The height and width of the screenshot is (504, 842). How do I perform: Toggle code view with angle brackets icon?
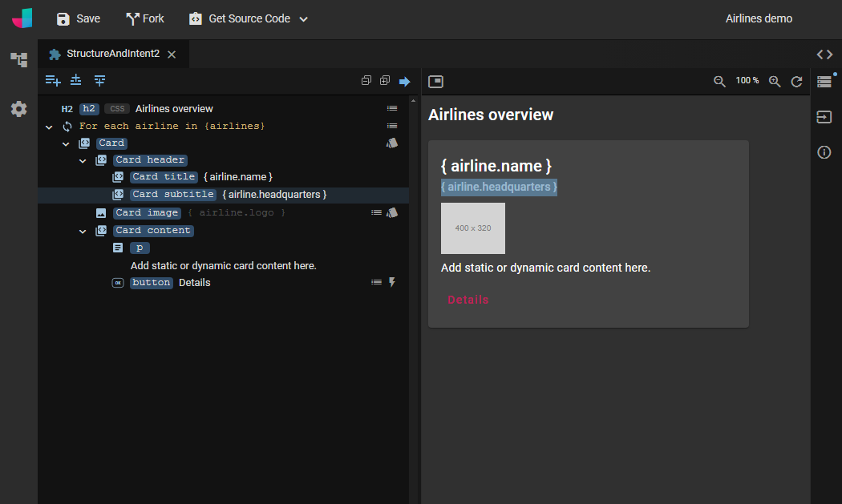[x=824, y=54]
